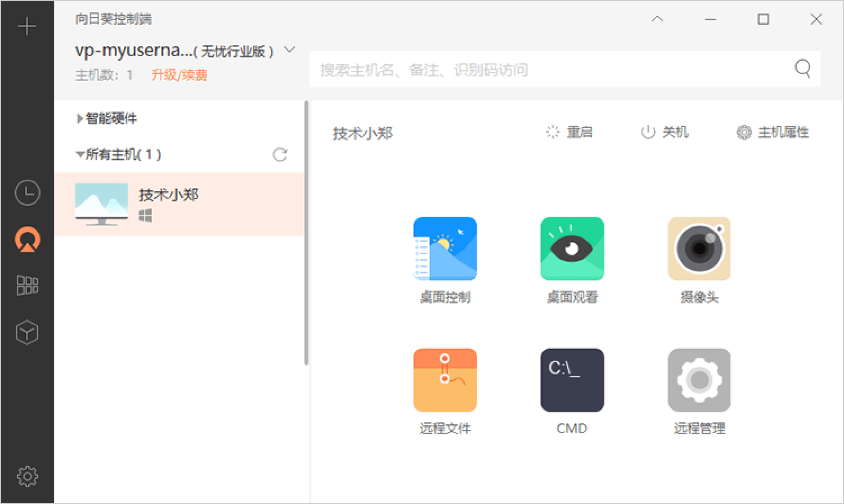Select the 技术小郑 host in the list
This screenshot has height=504, width=844.
[179, 204]
